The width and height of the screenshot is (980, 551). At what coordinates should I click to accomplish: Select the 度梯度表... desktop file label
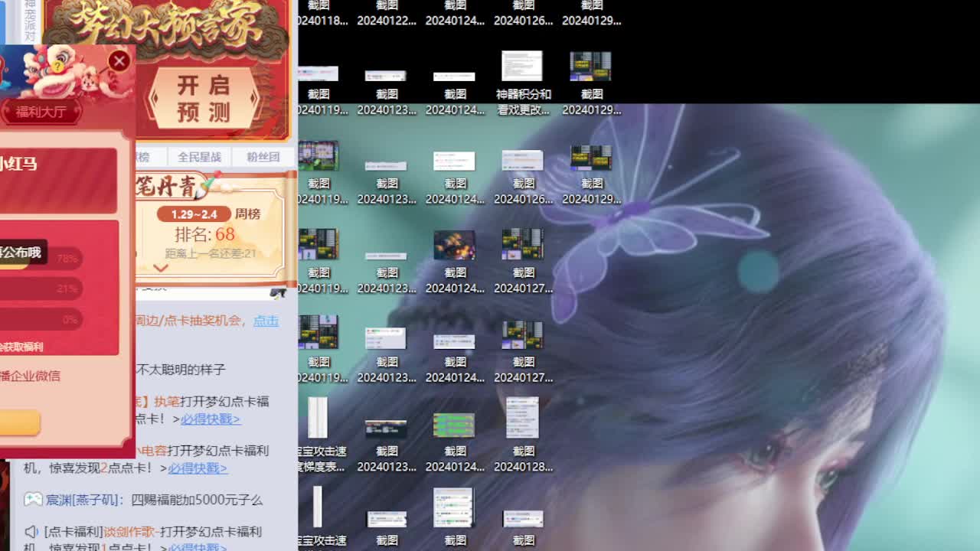[x=321, y=467]
